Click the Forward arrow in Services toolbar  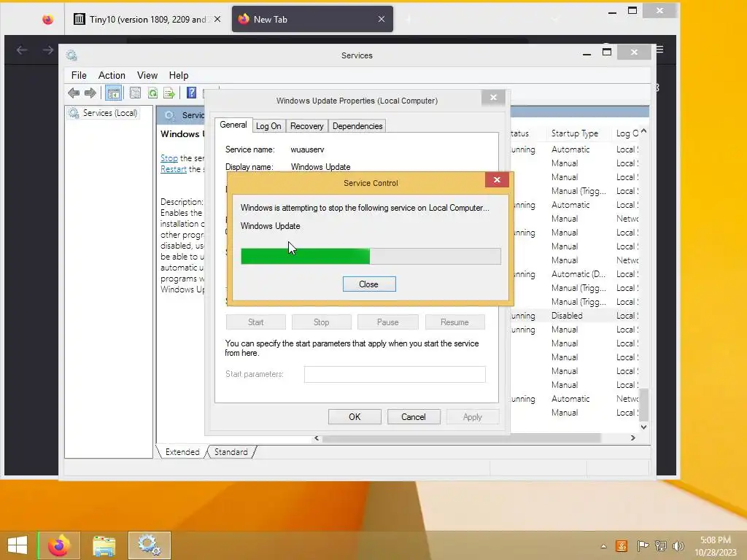pyautogui.click(x=90, y=93)
